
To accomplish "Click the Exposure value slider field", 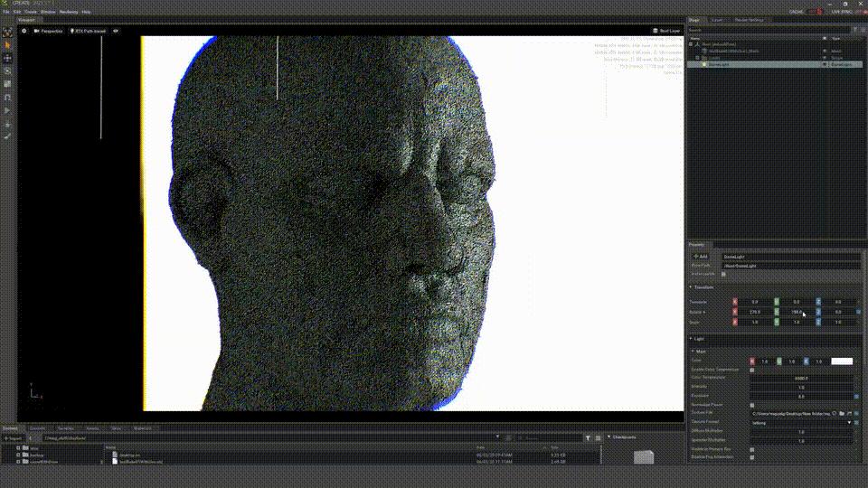I will coord(801,396).
